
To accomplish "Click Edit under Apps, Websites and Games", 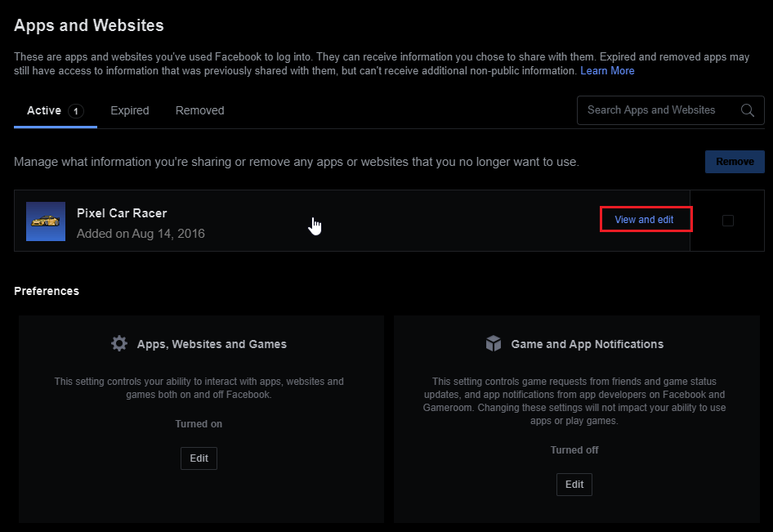I will pyautogui.click(x=199, y=458).
